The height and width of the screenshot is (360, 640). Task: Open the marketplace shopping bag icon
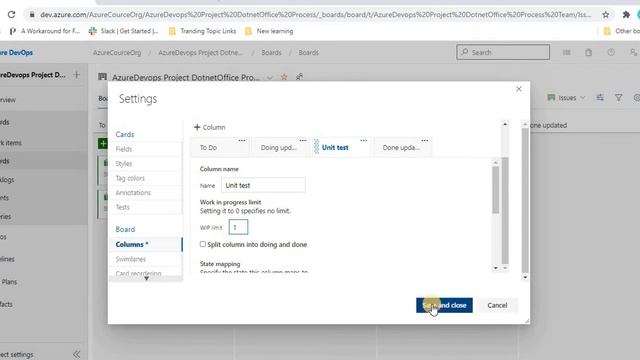point(589,52)
